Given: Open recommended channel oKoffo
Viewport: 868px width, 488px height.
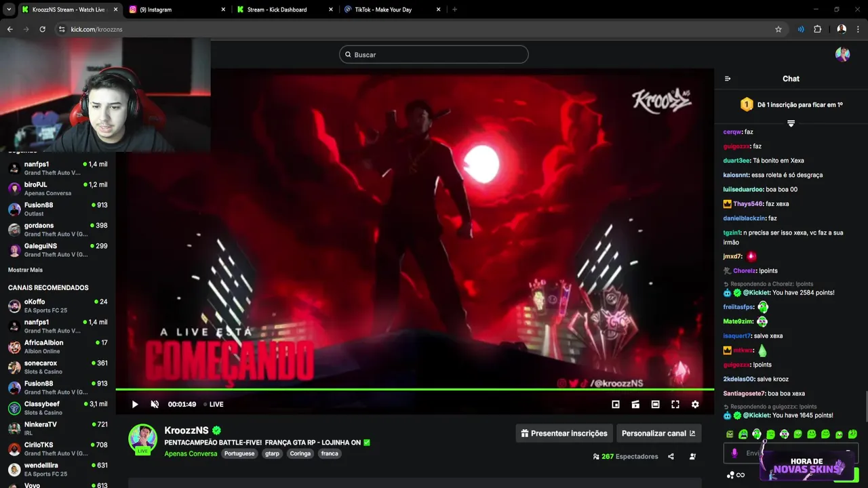Looking at the screenshot, I should point(58,306).
